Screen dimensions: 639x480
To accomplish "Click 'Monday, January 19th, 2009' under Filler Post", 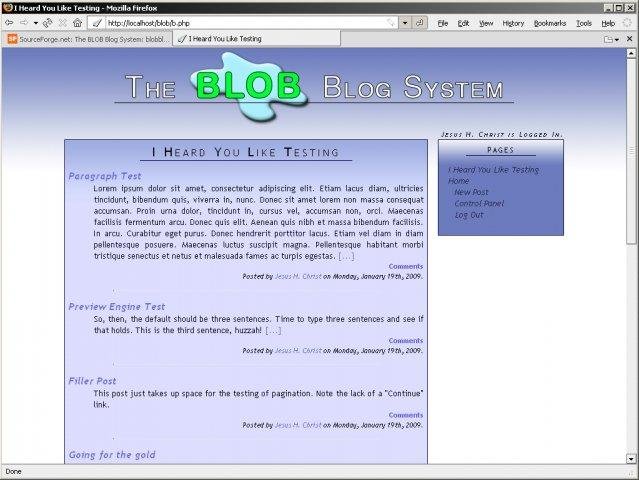I will click(x=377, y=425).
